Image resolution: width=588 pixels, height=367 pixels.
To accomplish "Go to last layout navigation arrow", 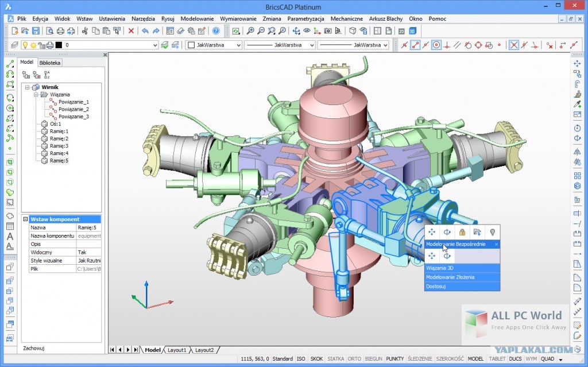I will pos(136,350).
